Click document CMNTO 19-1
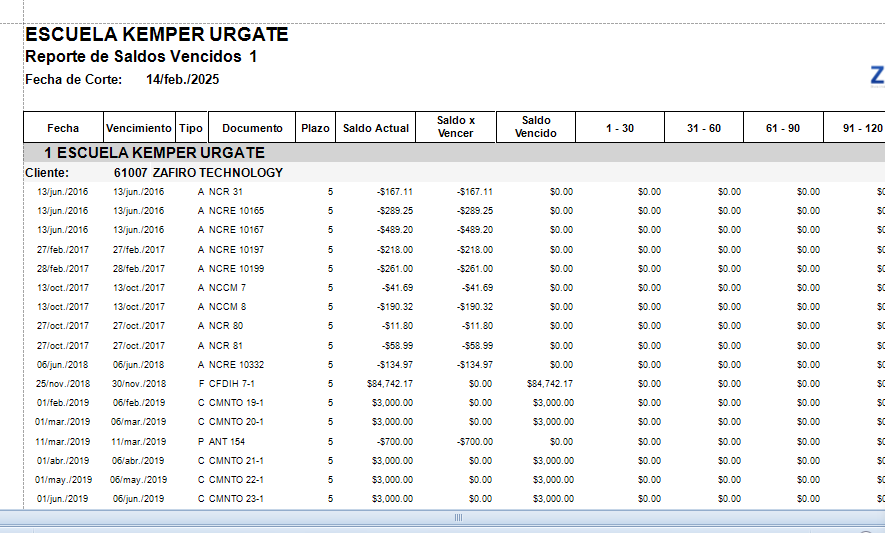 [236, 403]
